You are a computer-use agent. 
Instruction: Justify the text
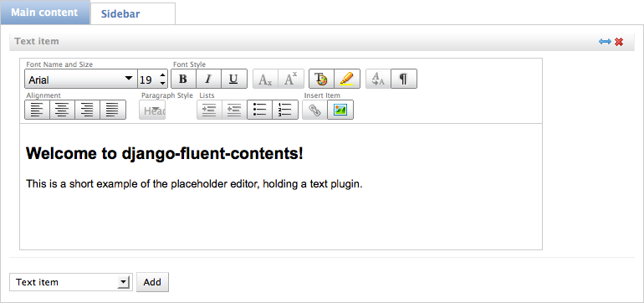113,110
